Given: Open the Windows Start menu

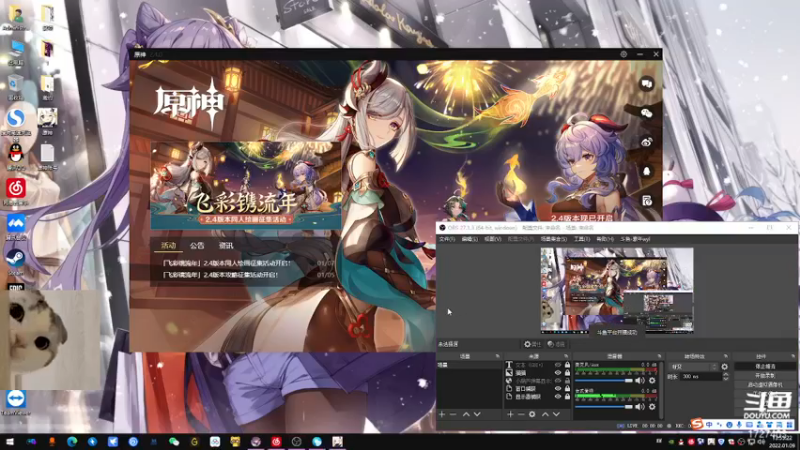Looking at the screenshot, I should coord(10,442).
